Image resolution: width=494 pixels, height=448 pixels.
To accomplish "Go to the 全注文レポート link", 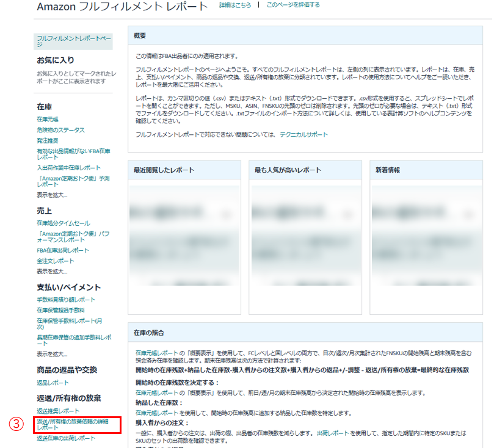I will (x=56, y=261).
